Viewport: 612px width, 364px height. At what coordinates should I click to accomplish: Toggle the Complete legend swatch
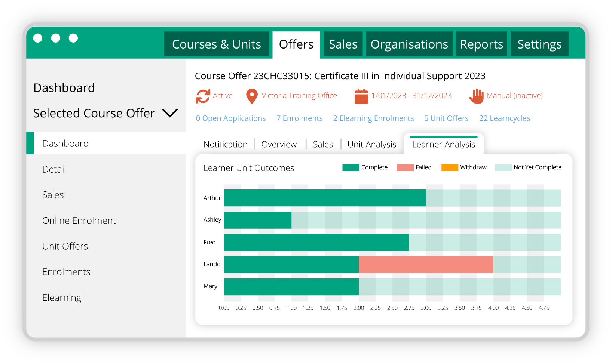pos(351,167)
